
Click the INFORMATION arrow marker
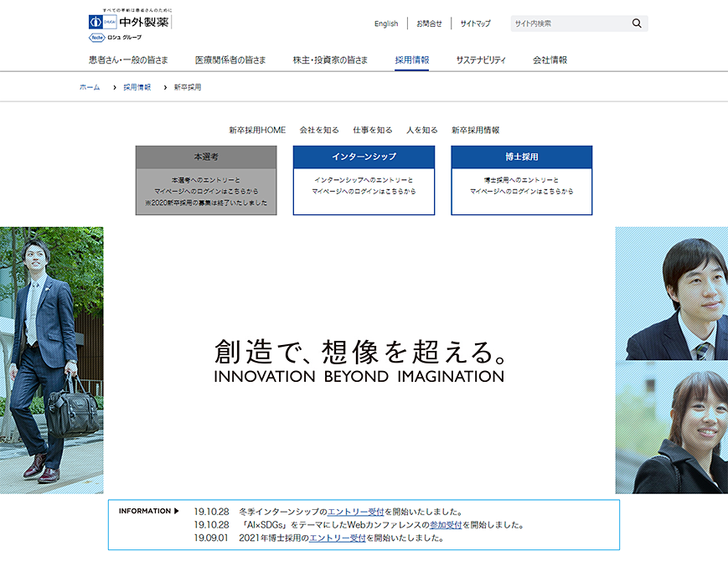tap(176, 510)
